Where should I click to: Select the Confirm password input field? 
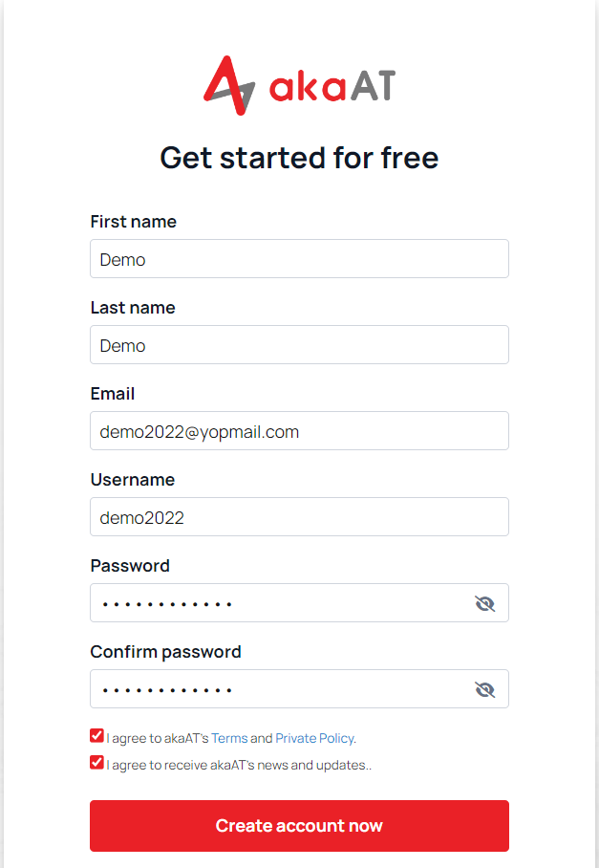click(x=299, y=688)
